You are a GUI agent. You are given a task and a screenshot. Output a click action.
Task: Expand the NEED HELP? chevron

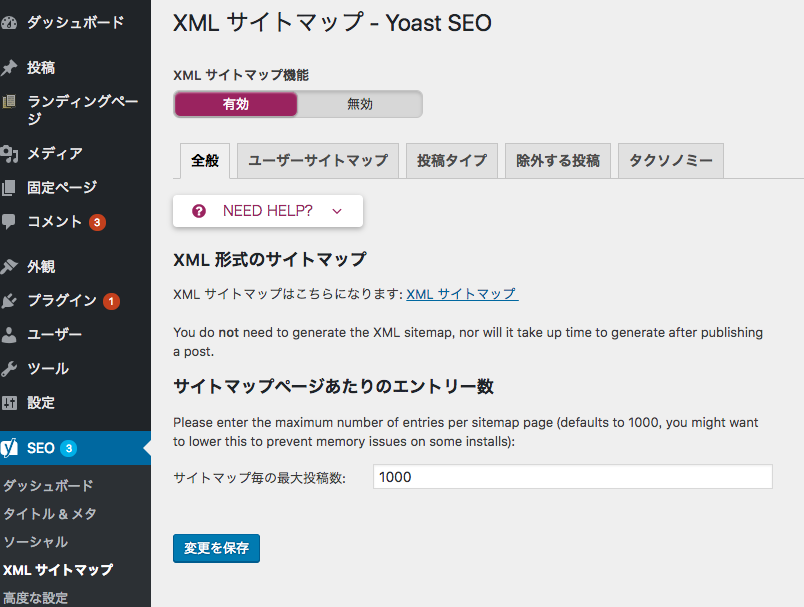tap(337, 211)
